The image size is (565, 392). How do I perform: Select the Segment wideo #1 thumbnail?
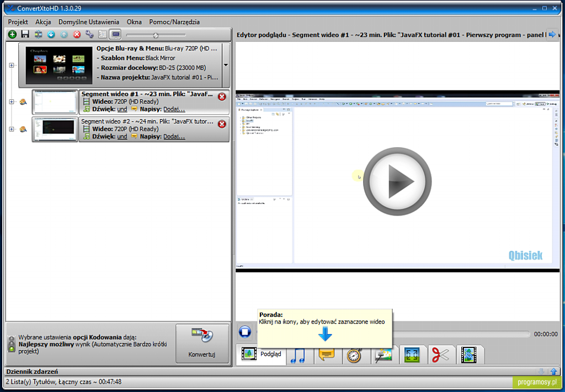[55, 102]
